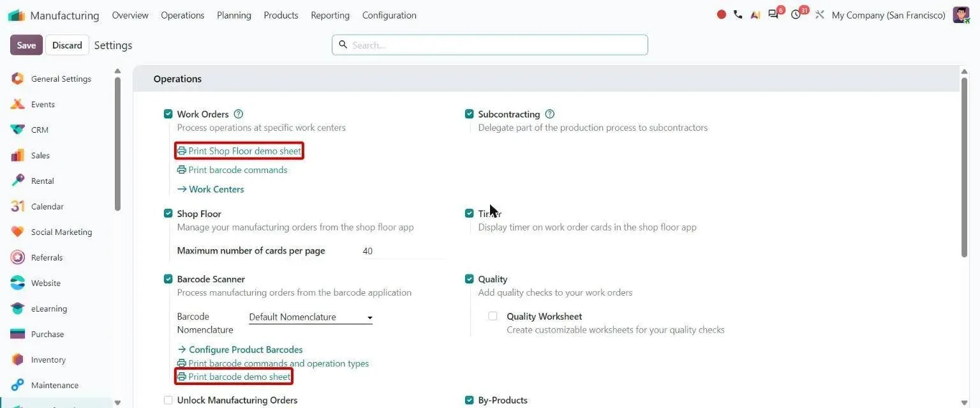Open the user avatar menu
Viewport: 980px width, 408px height.
[961, 15]
